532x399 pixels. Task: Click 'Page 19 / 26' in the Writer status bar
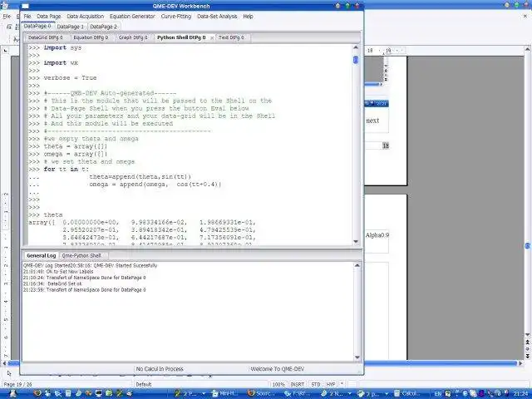click(17, 384)
